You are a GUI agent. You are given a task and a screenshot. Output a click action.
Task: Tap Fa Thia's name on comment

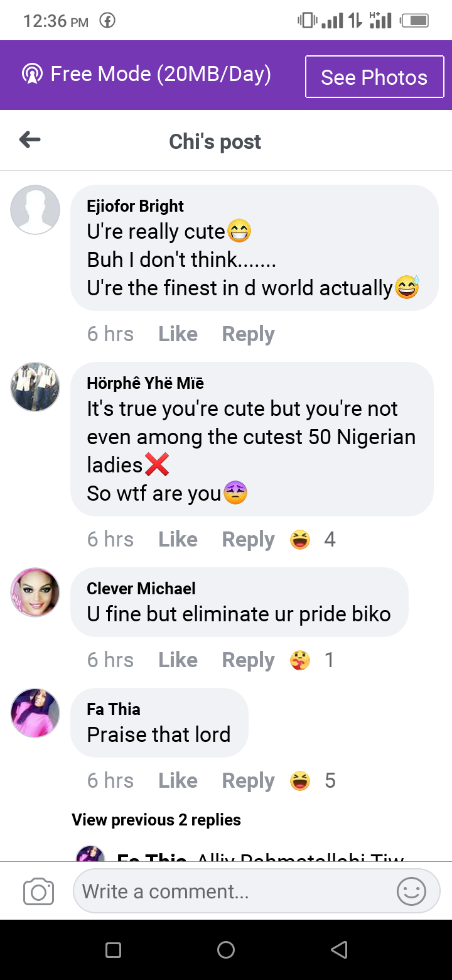[114, 709]
